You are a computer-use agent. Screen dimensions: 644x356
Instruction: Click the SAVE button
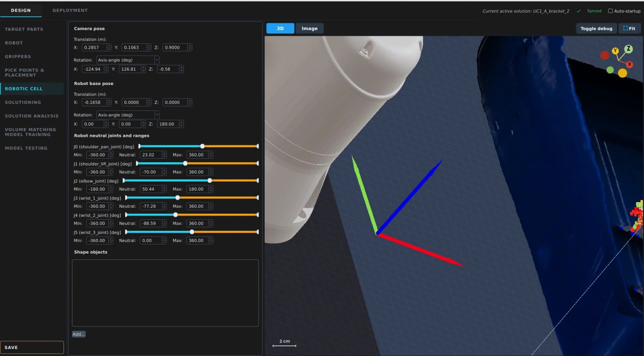pos(32,348)
